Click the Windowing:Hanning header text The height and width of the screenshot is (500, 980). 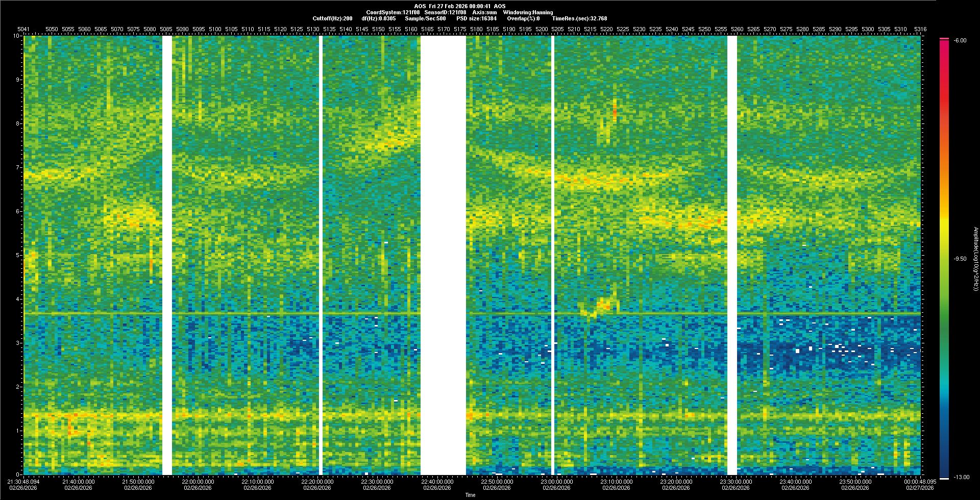[528, 12]
